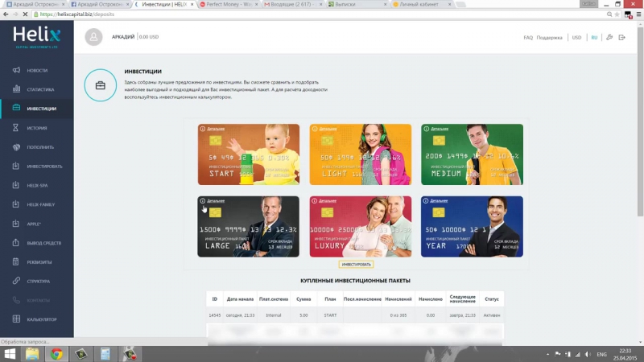This screenshot has width=644, height=362.
Task: Click the Контакты phone icon
Action: (16, 300)
